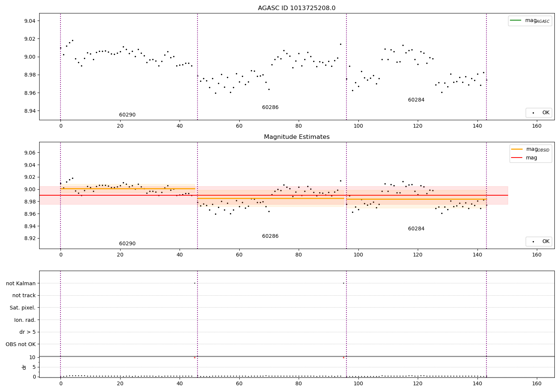Click the 9.06 tick in Magnitude Estimates plot
The width and height of the screenshot is (560, 392).
click(x=29, y=153)
